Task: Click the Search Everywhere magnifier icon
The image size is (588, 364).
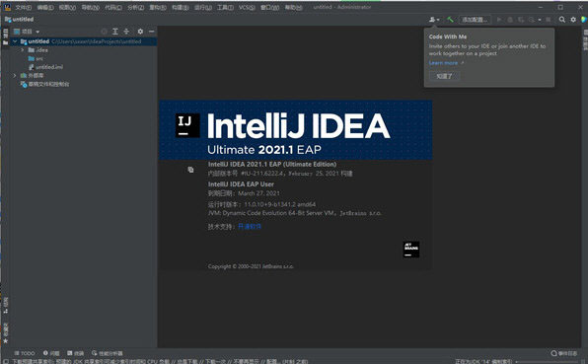Action: (x=561, y=20)
